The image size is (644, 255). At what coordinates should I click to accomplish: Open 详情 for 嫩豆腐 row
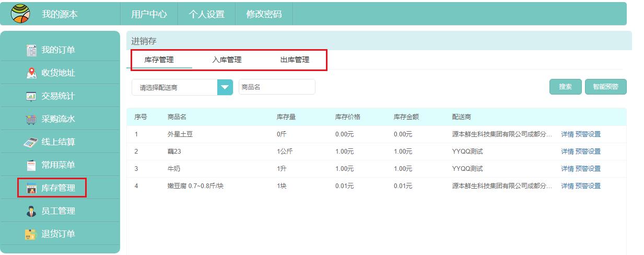pyautogui.click(x=567, y=186)
